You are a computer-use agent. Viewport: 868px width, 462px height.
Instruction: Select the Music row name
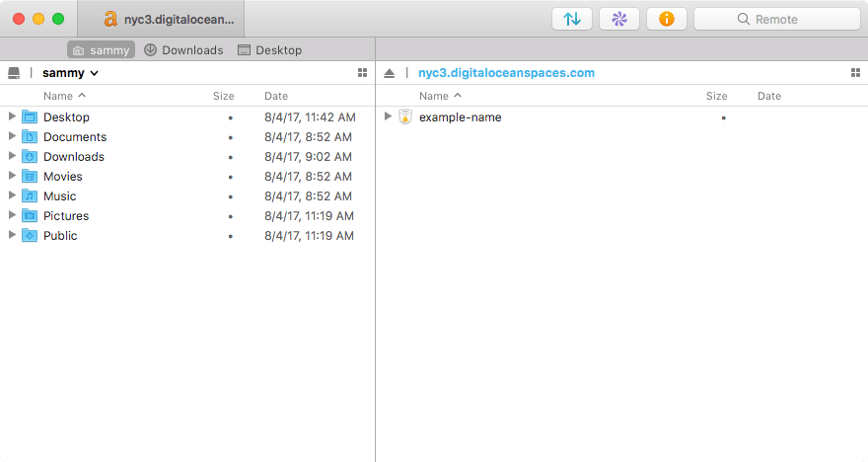(x=60, y=196)
